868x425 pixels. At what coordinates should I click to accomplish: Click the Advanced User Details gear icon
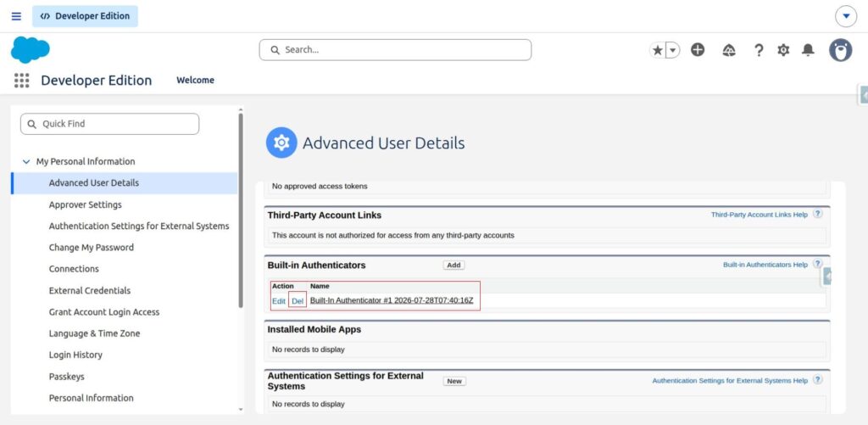tap(281, 143)
